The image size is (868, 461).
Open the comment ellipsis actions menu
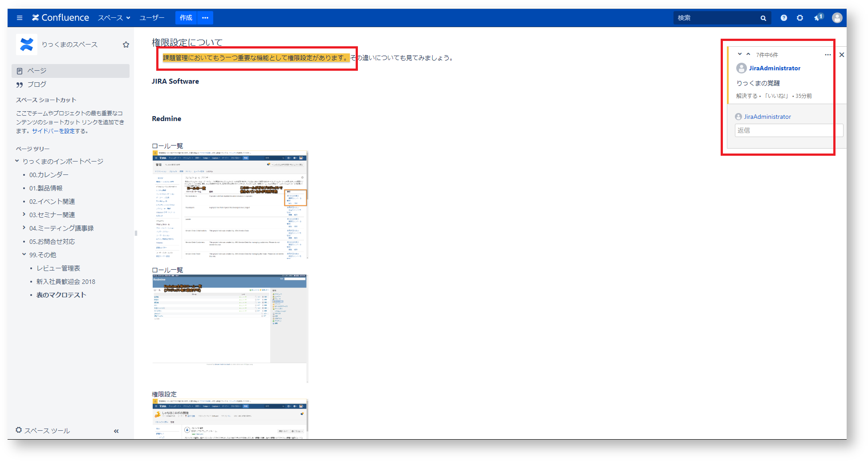click(x=827, y=55)
